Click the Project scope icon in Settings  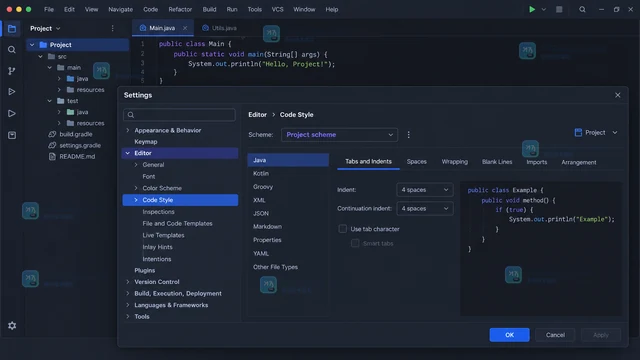pos(578,132)
